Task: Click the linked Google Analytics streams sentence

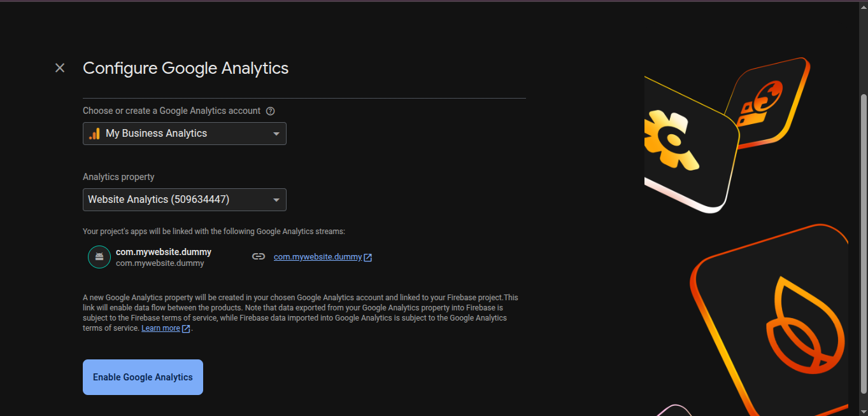Action: [214, 232]
